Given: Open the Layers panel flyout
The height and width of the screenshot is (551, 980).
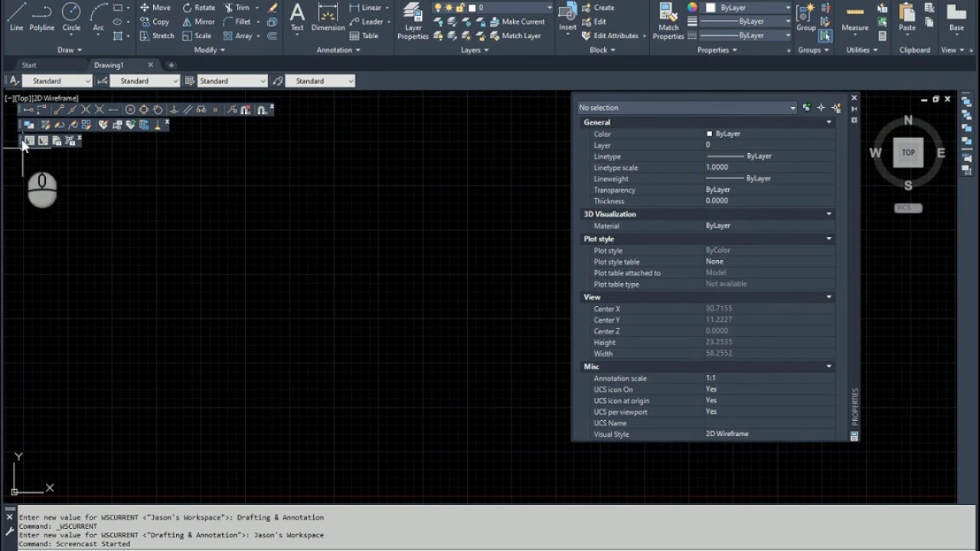Looking at the screenshot, I should pyautogui.click(x=475, y=50).
